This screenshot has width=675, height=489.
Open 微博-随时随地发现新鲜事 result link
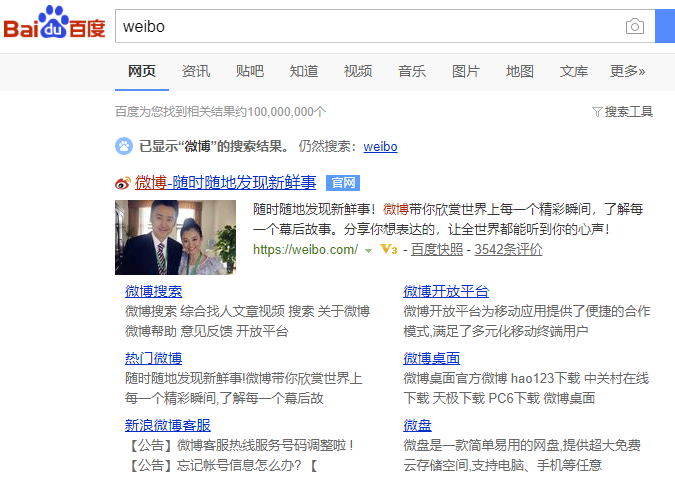click(x=226, y=183)
